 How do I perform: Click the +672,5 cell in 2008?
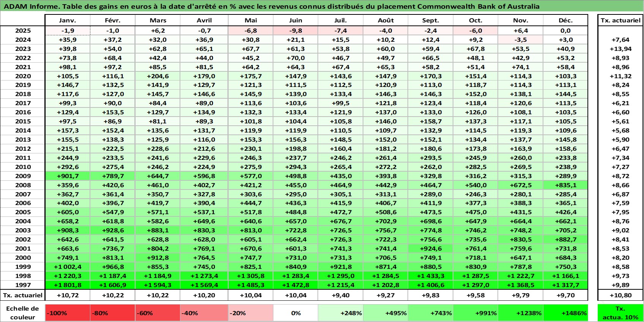520,185
